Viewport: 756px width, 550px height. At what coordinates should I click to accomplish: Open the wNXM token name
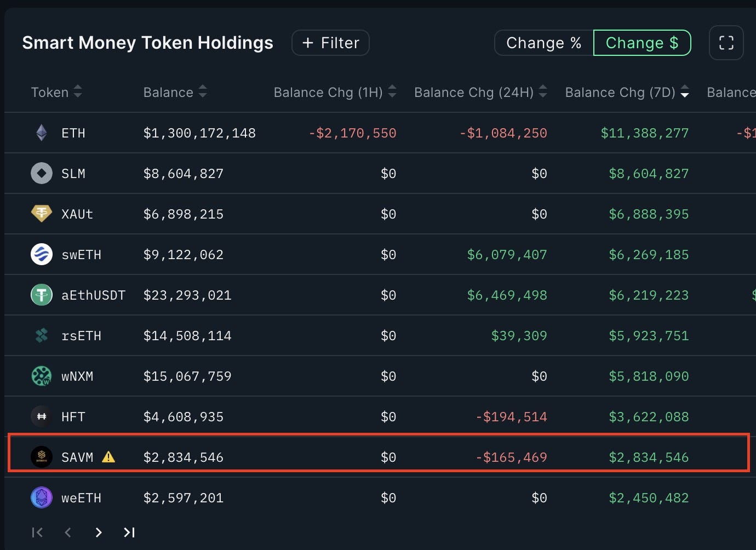point(77,376)
